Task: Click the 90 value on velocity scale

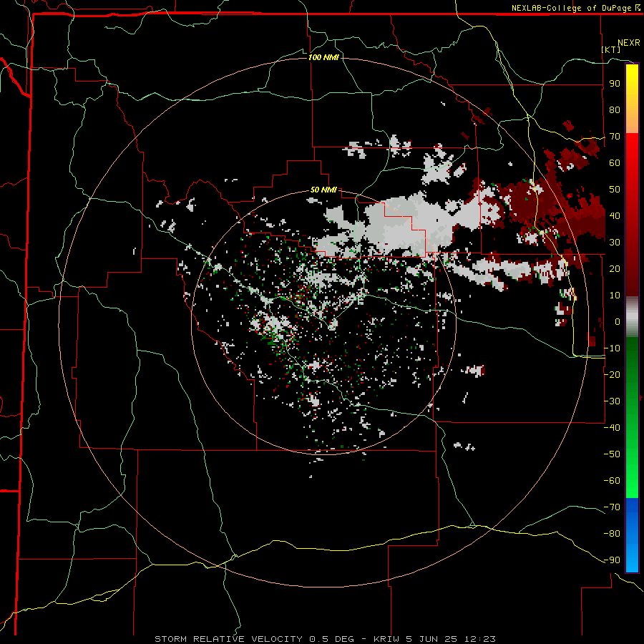Action: pos(615,84)
